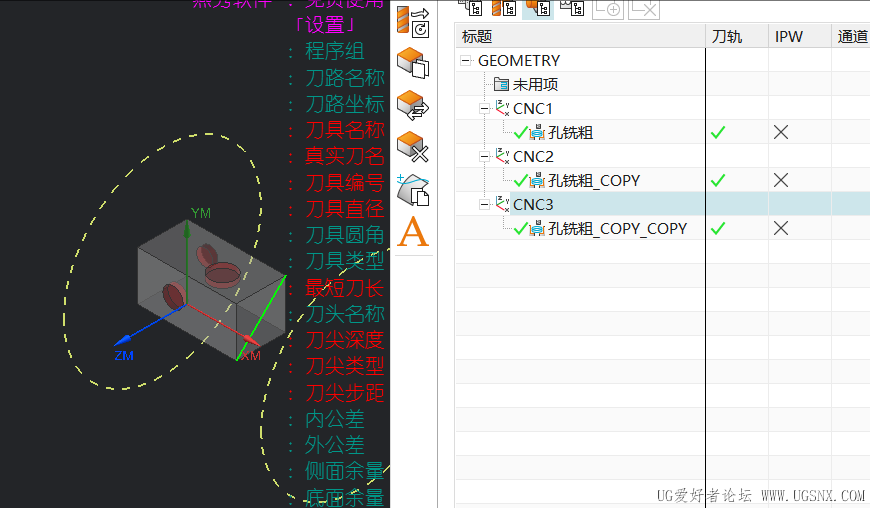Switch to Machine Tool View icon
The width and height of the screenshot is (870, 508).
[503, 8]
